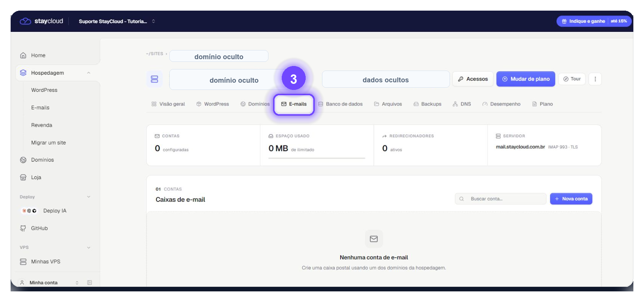The width and height of the screenshot is (644, 302).
Task: Click the Loja storefront icon
Action: click(x=23, y=178)
